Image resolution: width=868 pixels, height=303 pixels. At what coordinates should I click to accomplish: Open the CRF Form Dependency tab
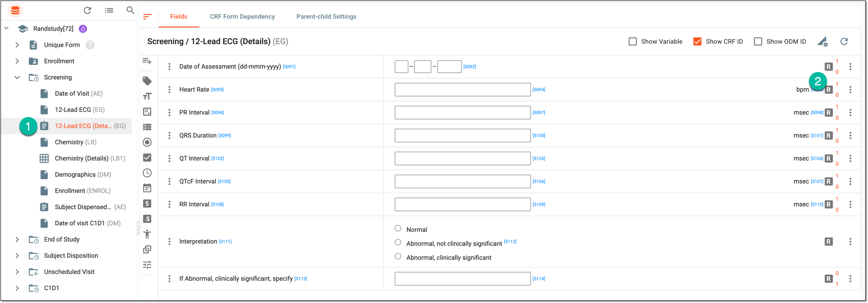click(x=242, y=17)
